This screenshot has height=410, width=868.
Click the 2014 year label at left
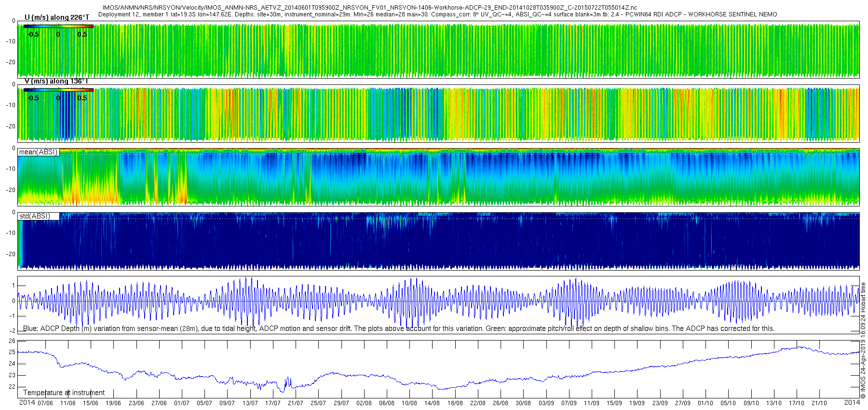tap(27, 403)
